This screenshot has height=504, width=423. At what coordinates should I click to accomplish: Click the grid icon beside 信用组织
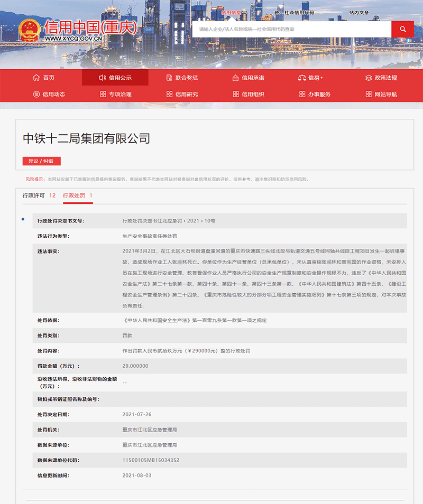pyautogui.click(x=236, y=94)
